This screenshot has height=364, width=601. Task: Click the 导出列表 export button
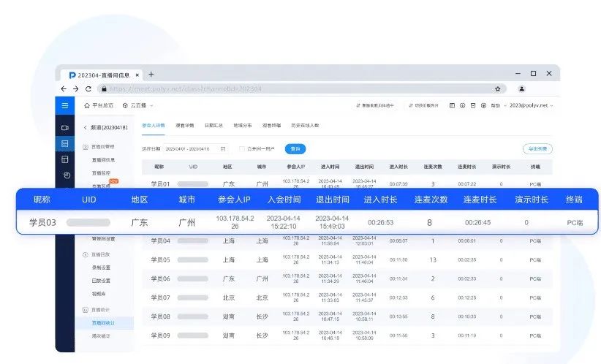coord(537,148)
